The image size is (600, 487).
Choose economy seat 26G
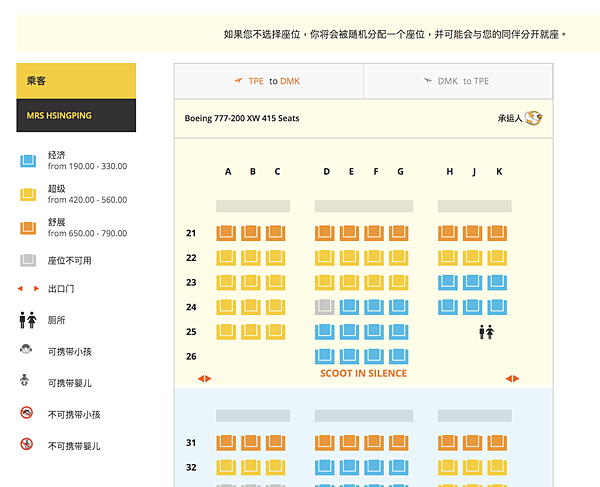coord(398,356)
